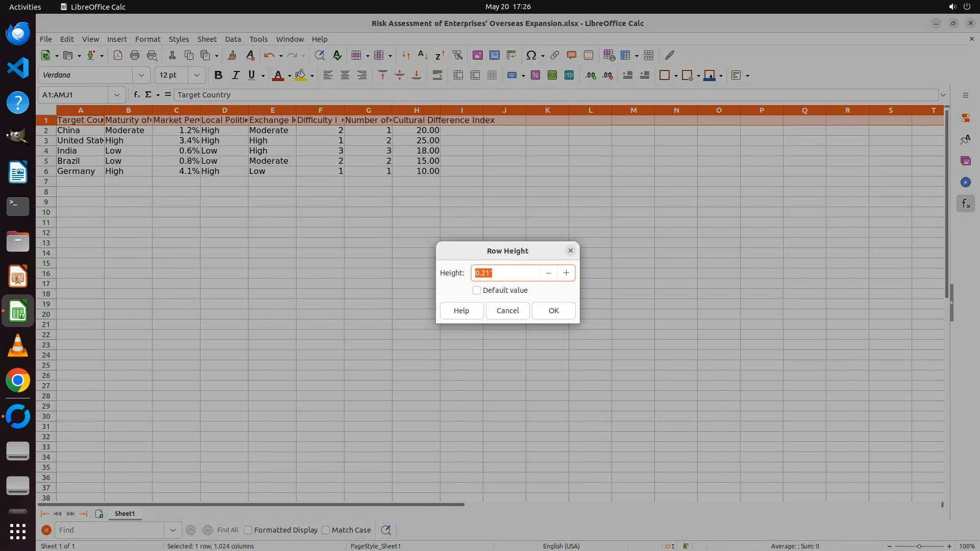Open the Functions sidebar panel icon
The image size is (980, 551).
[x=966, y=204]
